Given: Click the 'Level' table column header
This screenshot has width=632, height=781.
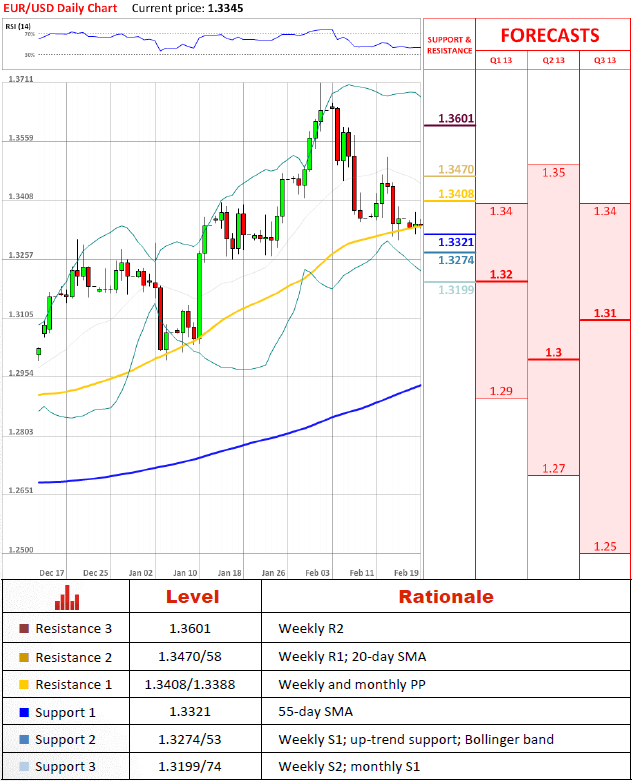Looking at the screenshot, I should point(193,597).
